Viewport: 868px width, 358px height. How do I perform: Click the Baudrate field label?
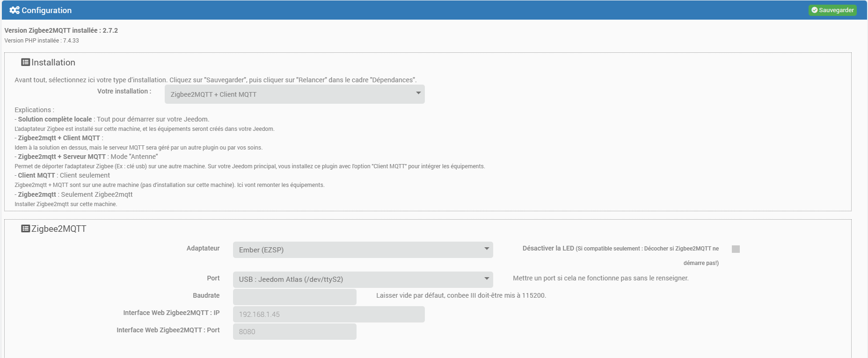point(206,295)
